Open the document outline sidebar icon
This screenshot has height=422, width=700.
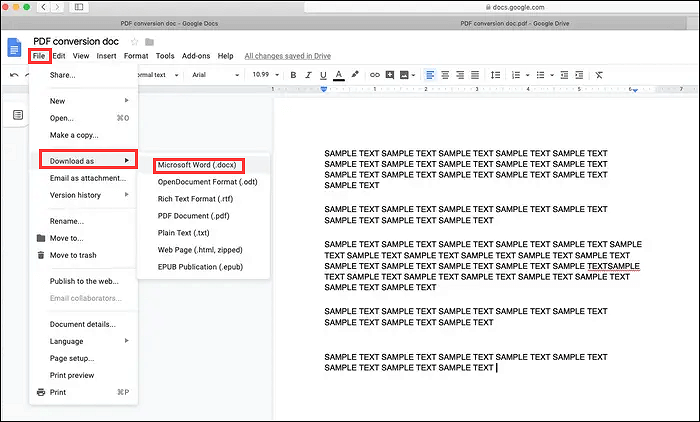point(18,115)
